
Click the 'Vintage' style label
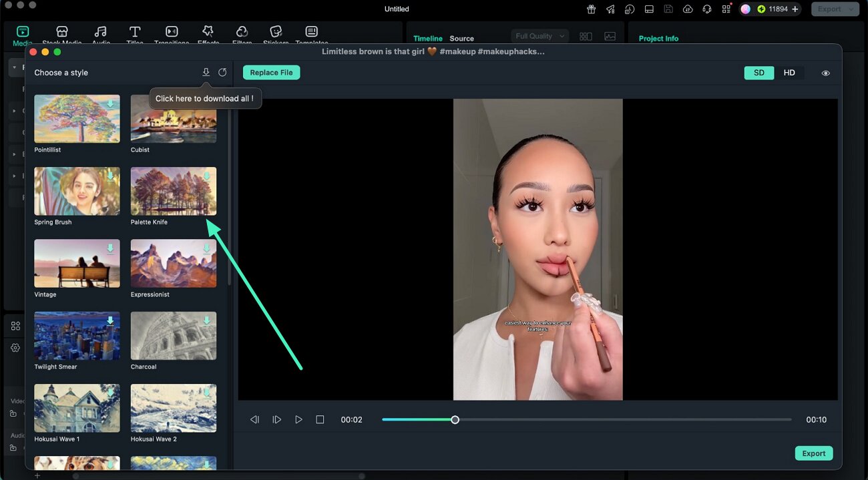(x=45, y=294)
